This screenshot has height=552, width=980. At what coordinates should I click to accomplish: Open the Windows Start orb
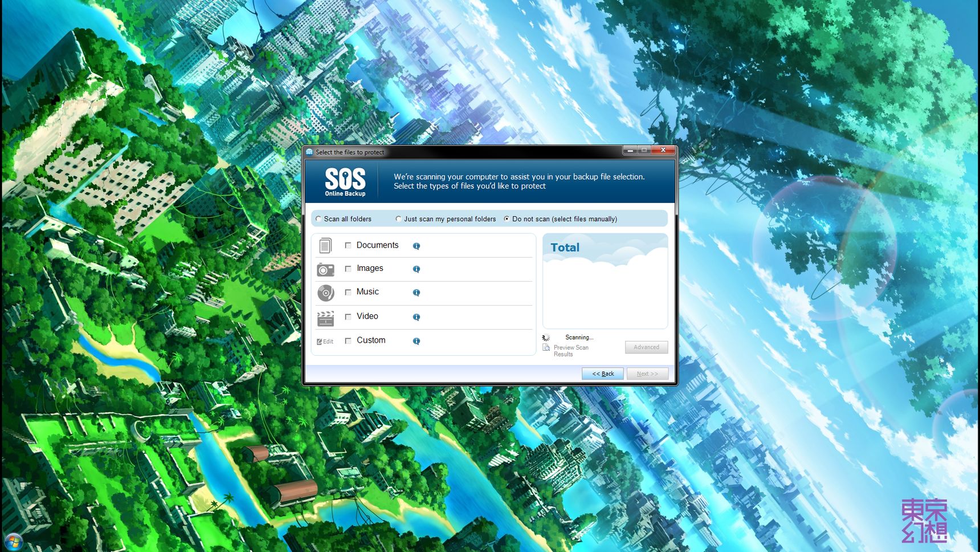coord(13,541)
